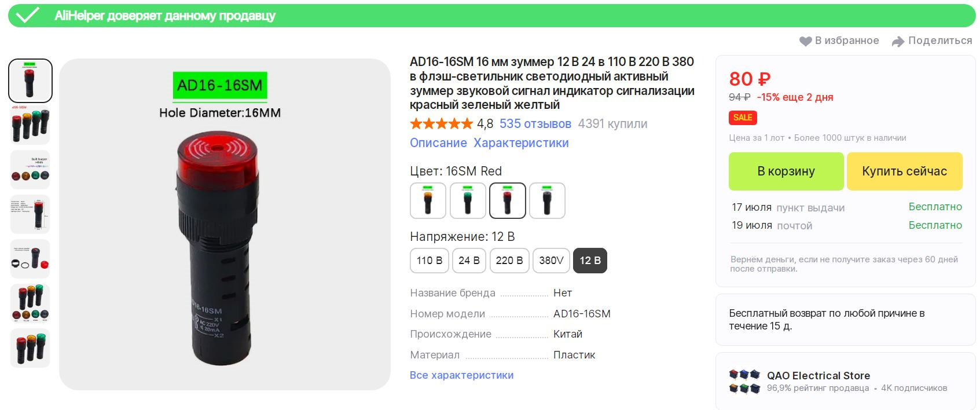Click the AliHelper checkmark icon in banner
This screenshot has width=980, height=410.
tap(27, 15)
